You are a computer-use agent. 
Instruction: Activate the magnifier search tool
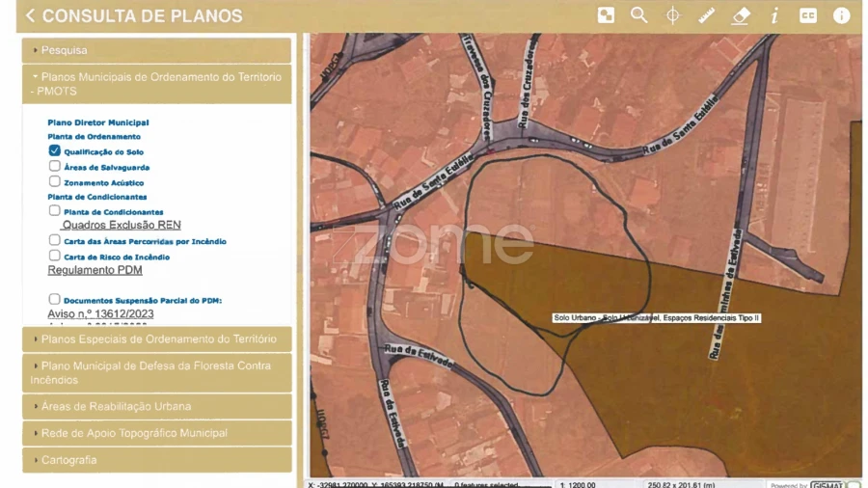(638, 15)
